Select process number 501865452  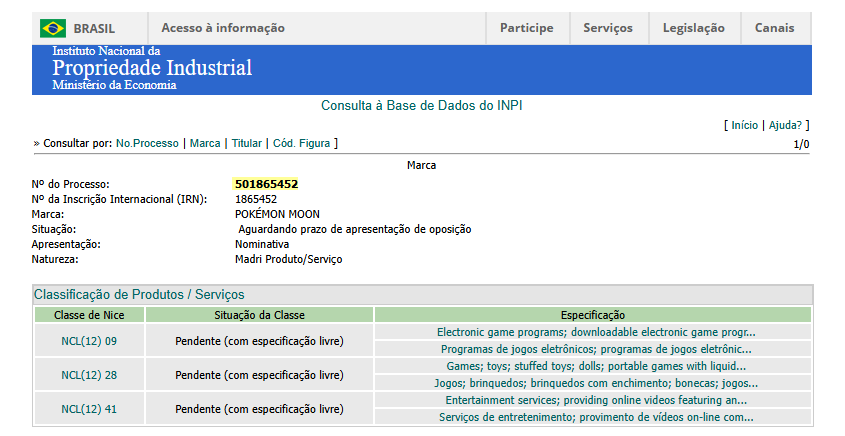266,184
